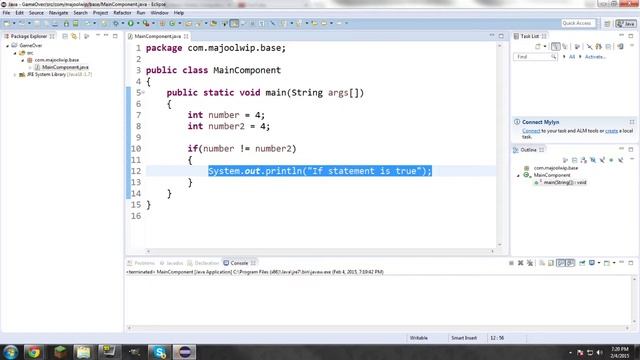640x360 pixels.
Task: Click the Run External Tools toolbar icon
Action: tap(146, 23)
